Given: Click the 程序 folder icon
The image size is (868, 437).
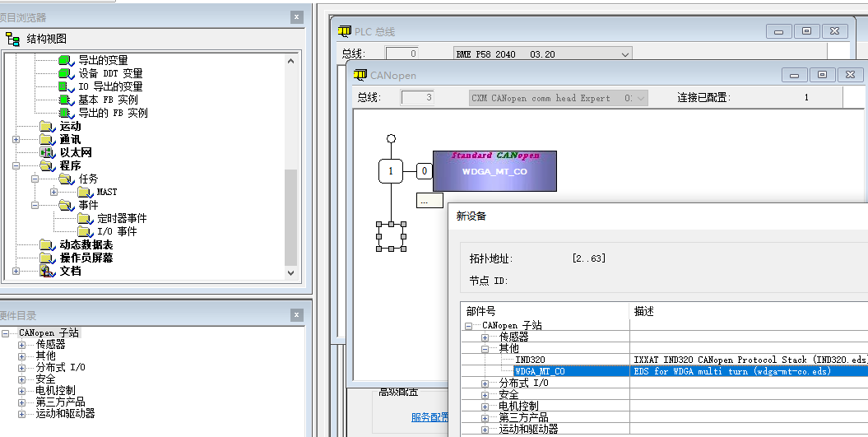Looking at the screenshot, I should 48,165.
